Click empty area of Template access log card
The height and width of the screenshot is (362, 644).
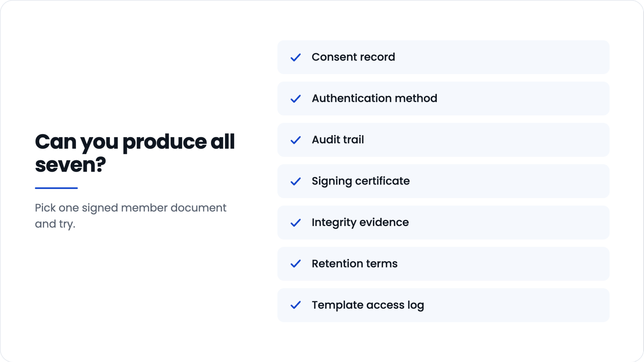pos(516,305)
